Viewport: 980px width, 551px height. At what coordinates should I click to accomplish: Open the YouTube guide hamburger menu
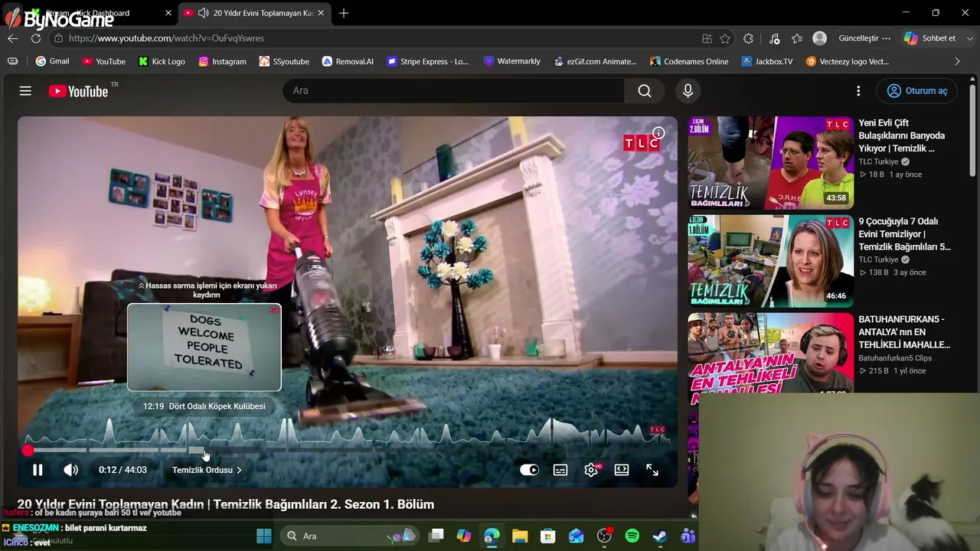coord(25,91)
